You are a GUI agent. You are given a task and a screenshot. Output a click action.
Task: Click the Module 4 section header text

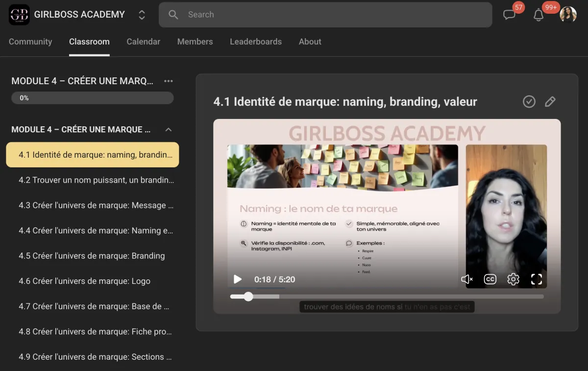pos(81,130)
